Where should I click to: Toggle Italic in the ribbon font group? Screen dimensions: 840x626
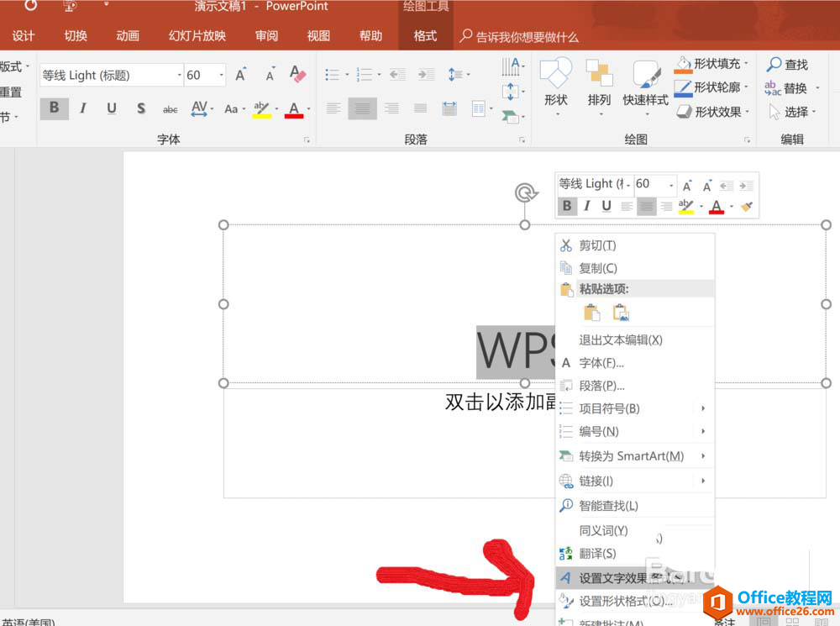[x=83, y=108]
